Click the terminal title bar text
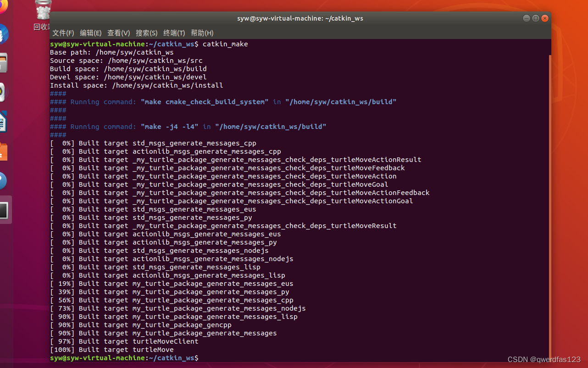The height and width of the screenshot is (368, 588). pyautogui.click(x=300, y=18)
